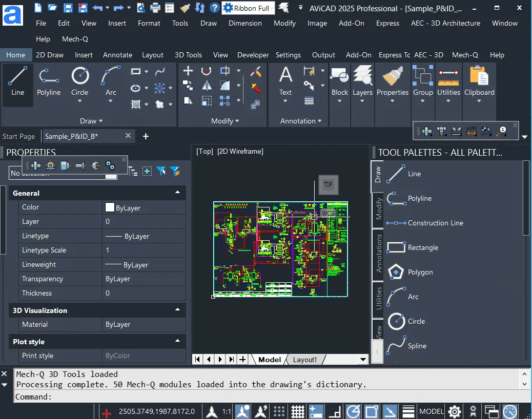The image size is (532, 419).
Task: Toggle polar tracking in status bar
Action: (x=353, y=411)
